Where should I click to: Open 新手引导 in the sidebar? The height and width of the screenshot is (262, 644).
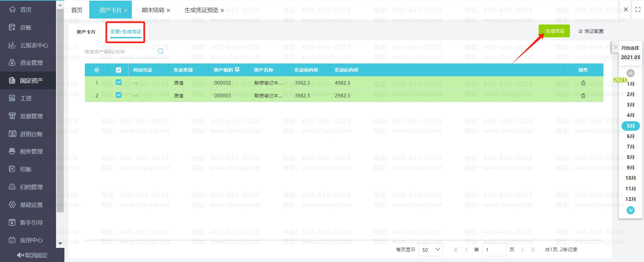(x=25, y=222)
